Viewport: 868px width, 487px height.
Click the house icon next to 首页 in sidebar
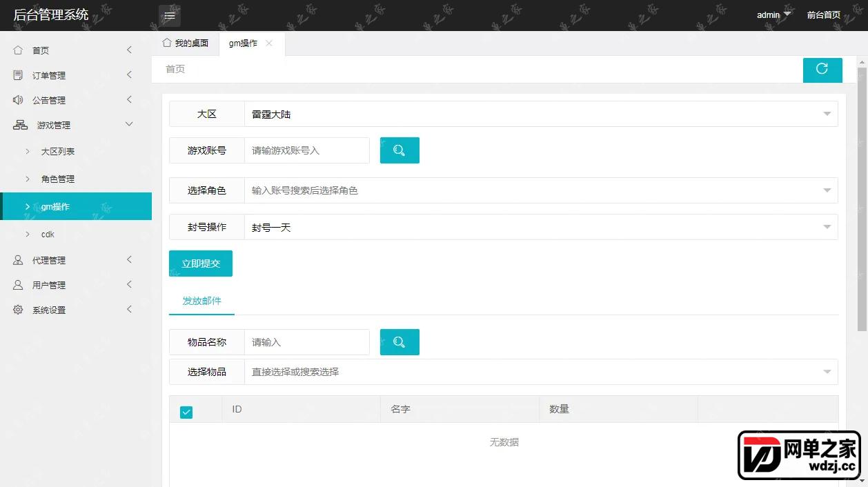tap(18, 50)
